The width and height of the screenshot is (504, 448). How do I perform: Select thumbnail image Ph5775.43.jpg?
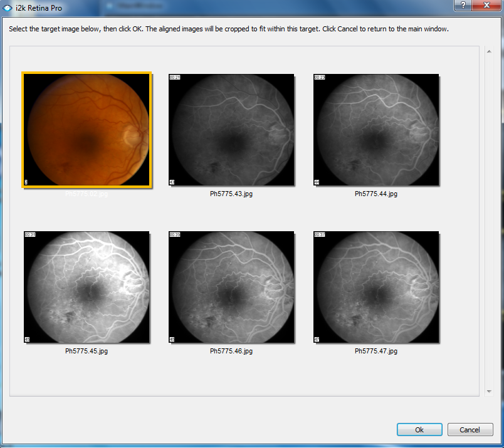pyautogui.click(x=231, y=130)
